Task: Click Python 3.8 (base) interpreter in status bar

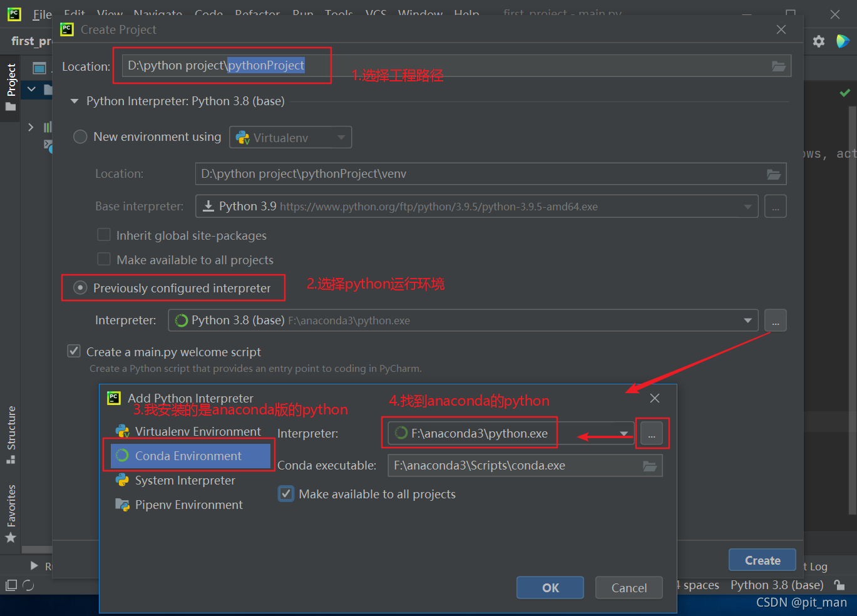Action: tap(777, 585)
